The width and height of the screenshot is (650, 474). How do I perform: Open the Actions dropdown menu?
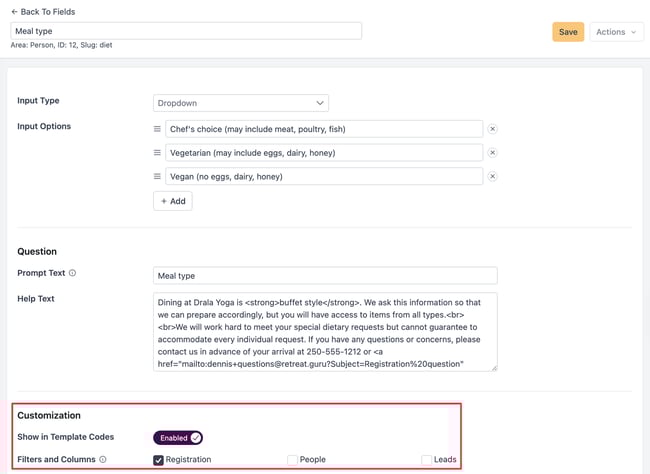click(x=616, y=32)
